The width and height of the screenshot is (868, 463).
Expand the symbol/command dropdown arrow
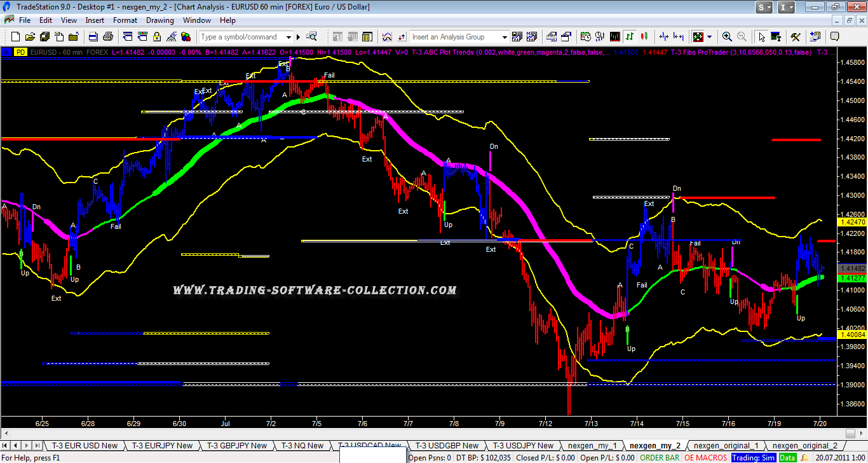pyautogui.click(x=288, y=37)
